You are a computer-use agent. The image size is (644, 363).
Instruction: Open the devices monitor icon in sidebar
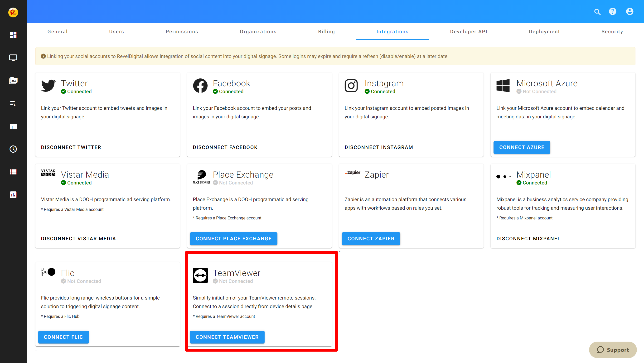coord(13,58)
